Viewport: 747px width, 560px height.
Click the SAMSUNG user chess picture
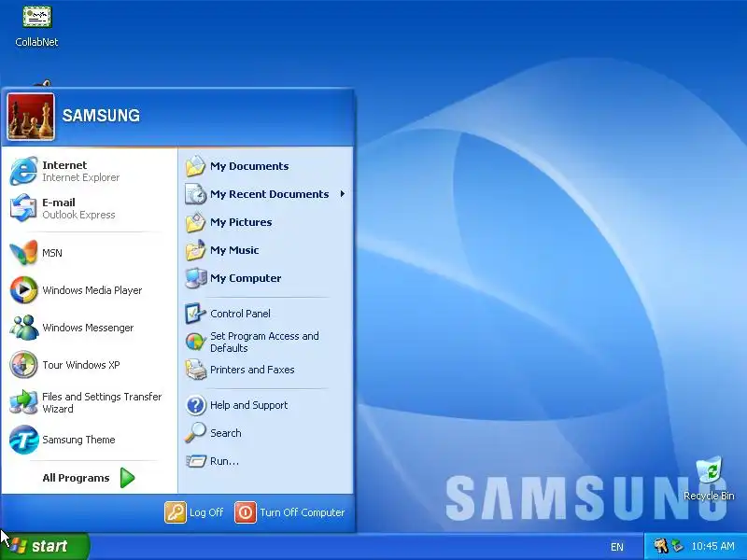click(31, 118)
